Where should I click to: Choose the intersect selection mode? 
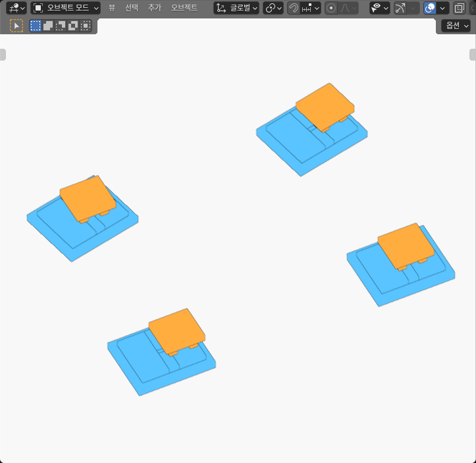tap(86, 26)
